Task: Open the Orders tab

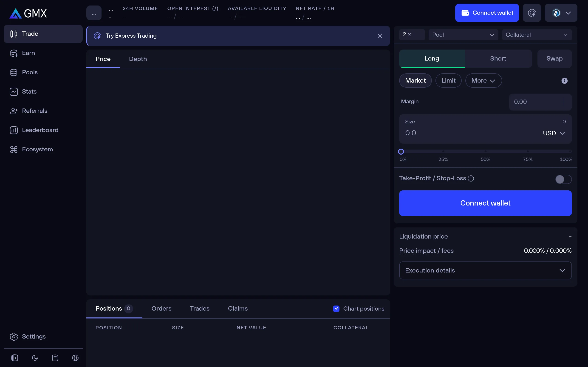Action: (161, 309)
